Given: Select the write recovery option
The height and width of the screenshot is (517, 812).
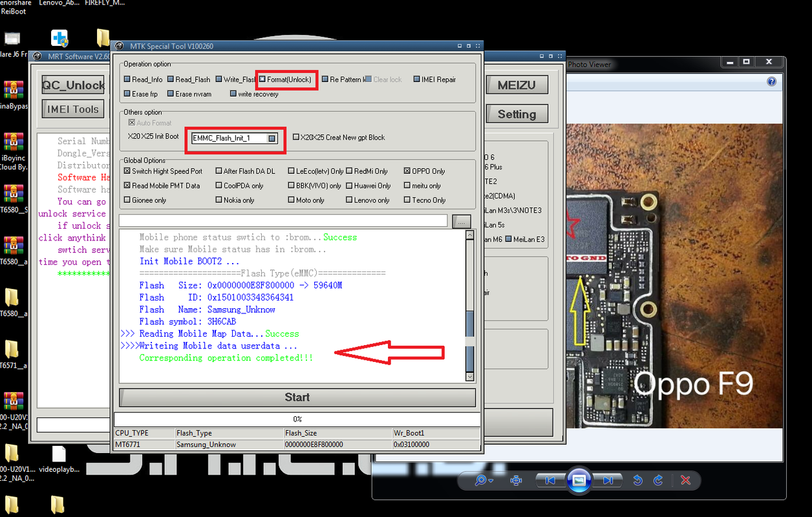Looking at the screenshot, I should (x=233, y=94).
